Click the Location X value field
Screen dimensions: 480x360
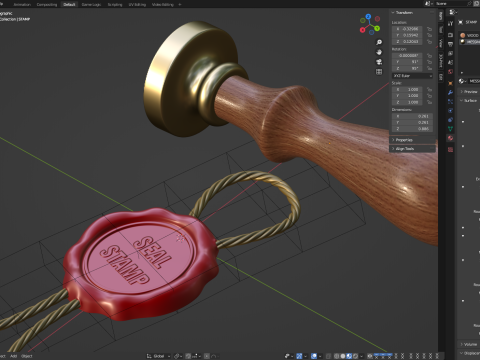point(407,29)
